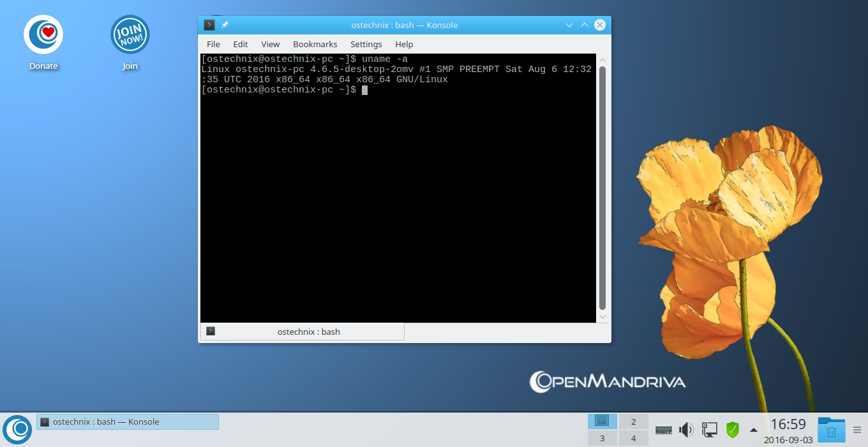Switch to virtual desktop 4 in the pager
This screenshot has height=447, width=868.
pos(633,438)
